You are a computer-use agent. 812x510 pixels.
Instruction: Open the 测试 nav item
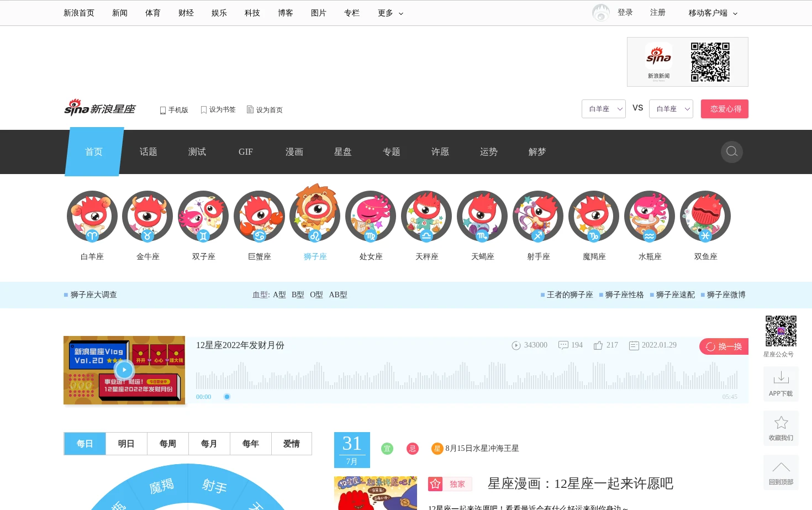click(x=197, y=152)
